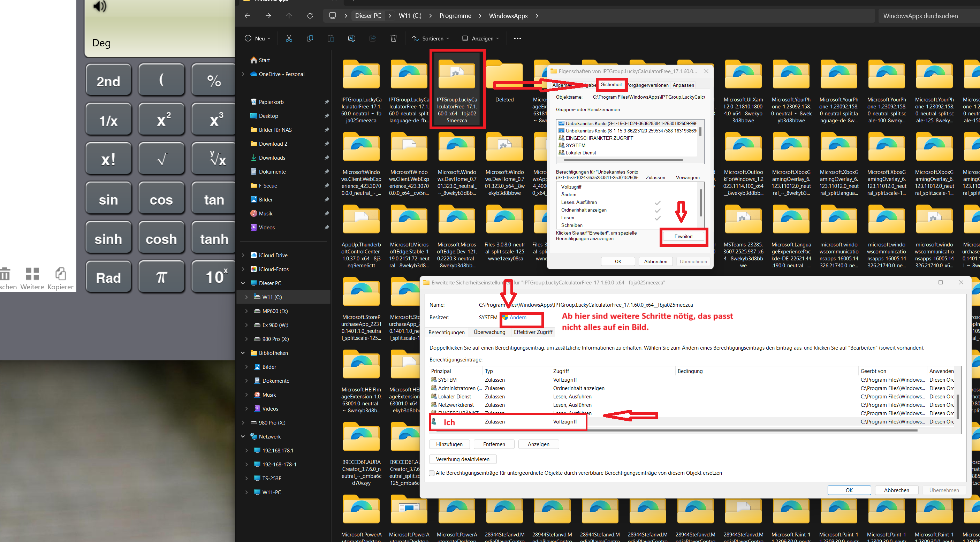Click the Ändern owner link

518,318
